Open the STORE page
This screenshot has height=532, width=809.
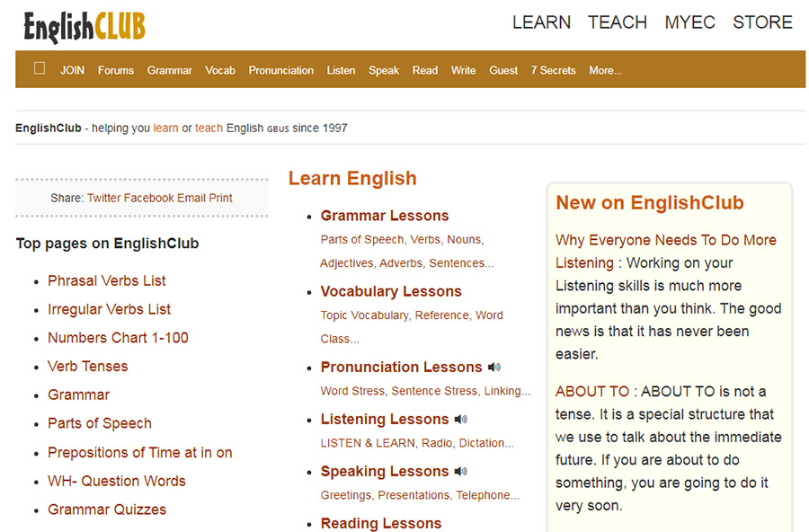(761, 22)
